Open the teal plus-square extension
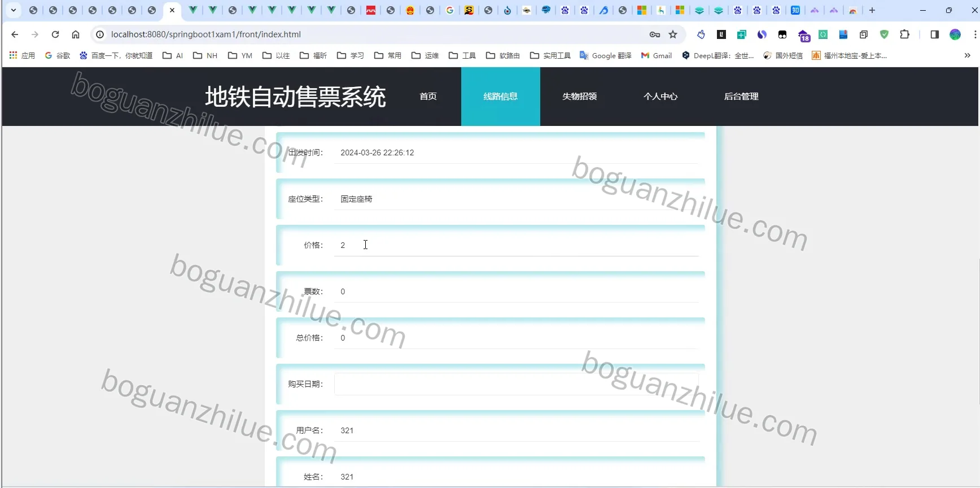The image size is (980, 488). point(742,34)
